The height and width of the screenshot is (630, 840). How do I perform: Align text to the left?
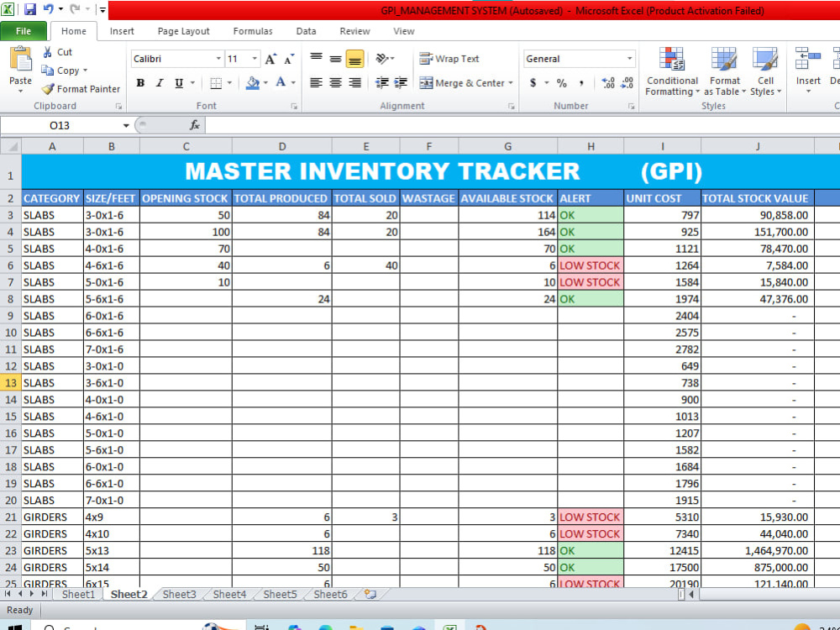316,83
